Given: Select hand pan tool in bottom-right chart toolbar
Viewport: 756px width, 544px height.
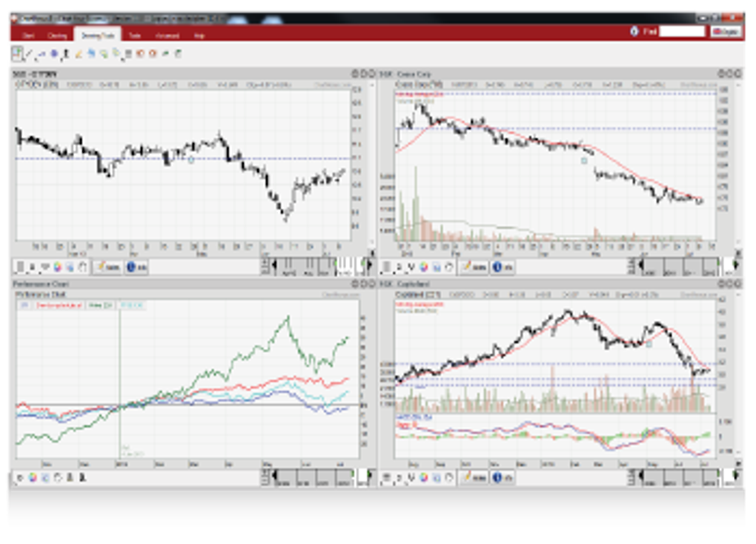Looking at the screenshot, I should pyautogui.click(x=449, y=477).
